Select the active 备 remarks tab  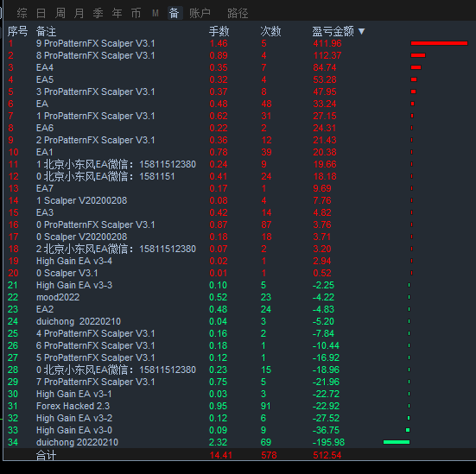pyautogui.click(x=175, y=13)
